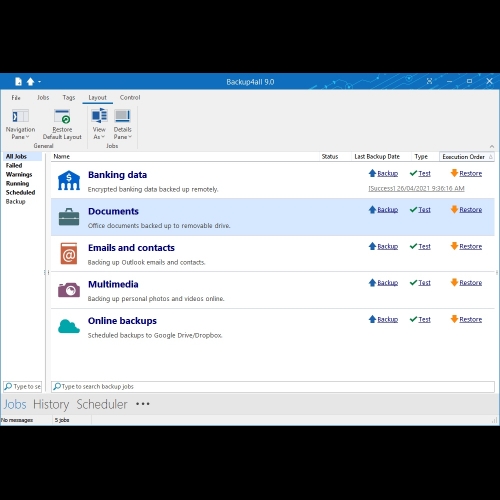Click the Banking data bank icon
The width and height of the screenshot is (500, 500).
pos(69,180)
